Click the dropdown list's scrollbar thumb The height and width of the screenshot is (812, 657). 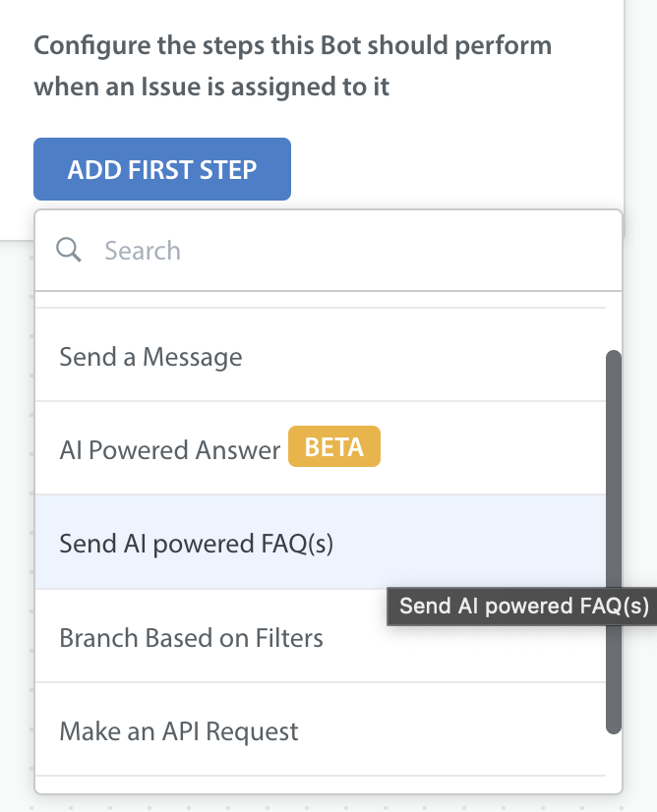(614, 542)
